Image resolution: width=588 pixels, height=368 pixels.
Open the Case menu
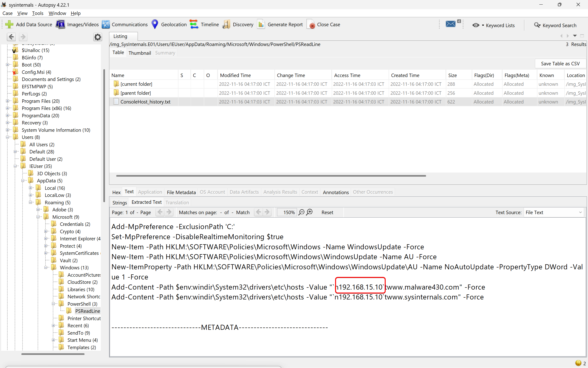tap(8, 13)
